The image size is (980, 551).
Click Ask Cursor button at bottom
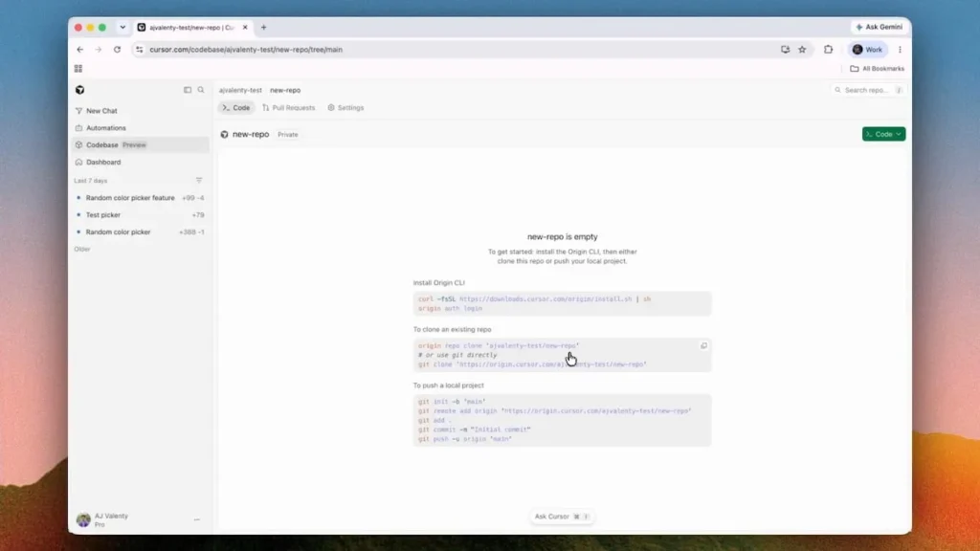(561, 517)
